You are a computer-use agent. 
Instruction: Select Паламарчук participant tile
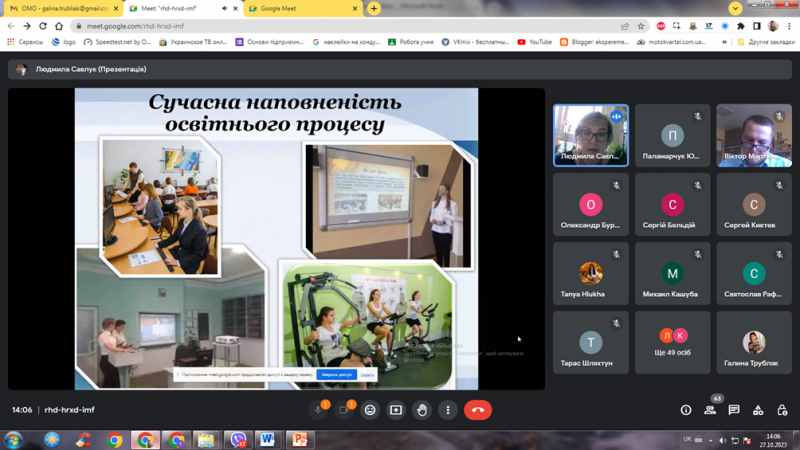(672, 136)
